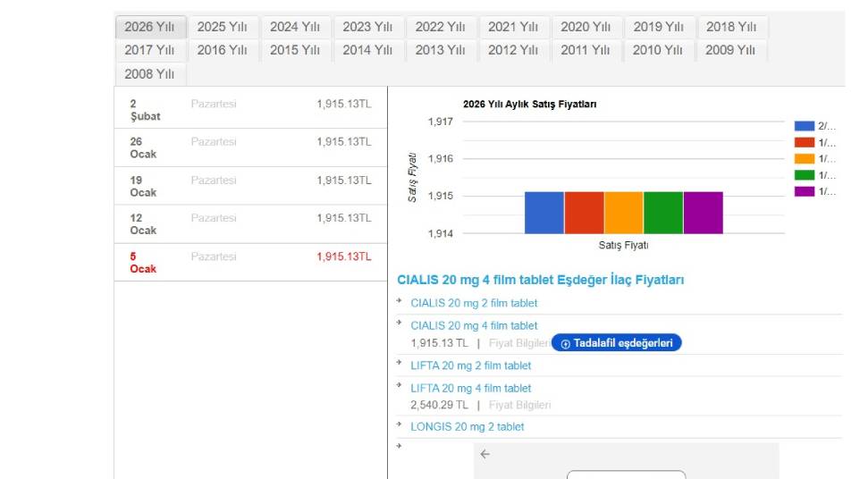Click the purple legend square in chart
The width and height of the screenshot is (868, 479).
(804, 191)
